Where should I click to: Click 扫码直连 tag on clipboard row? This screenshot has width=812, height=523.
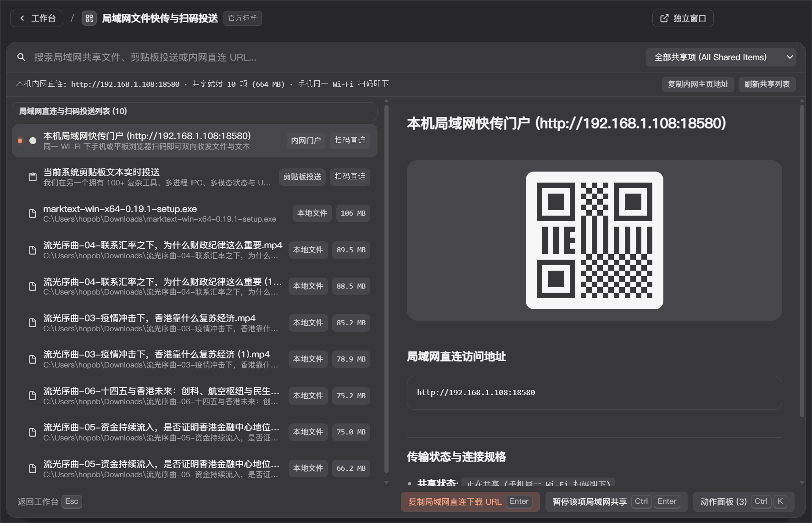coord(350,177)
